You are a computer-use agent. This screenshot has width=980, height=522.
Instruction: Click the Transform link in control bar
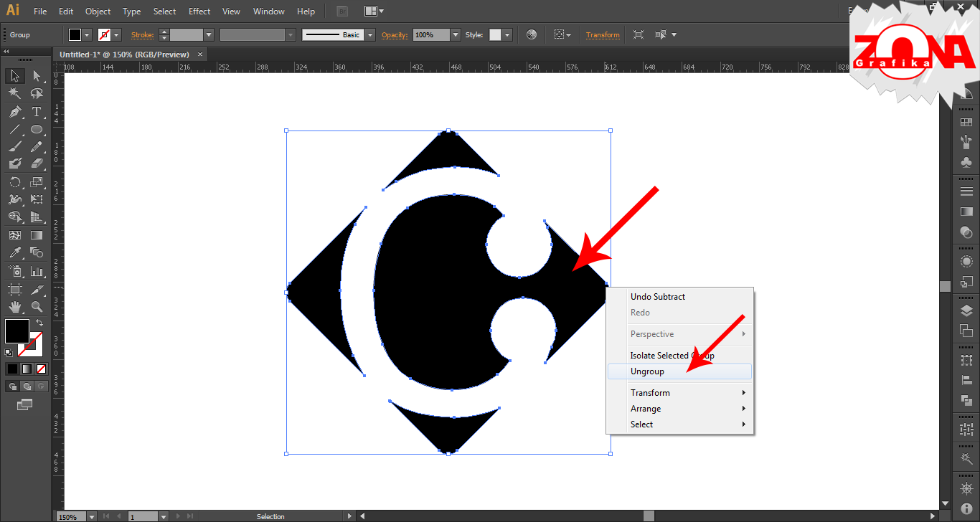[603, 34]
